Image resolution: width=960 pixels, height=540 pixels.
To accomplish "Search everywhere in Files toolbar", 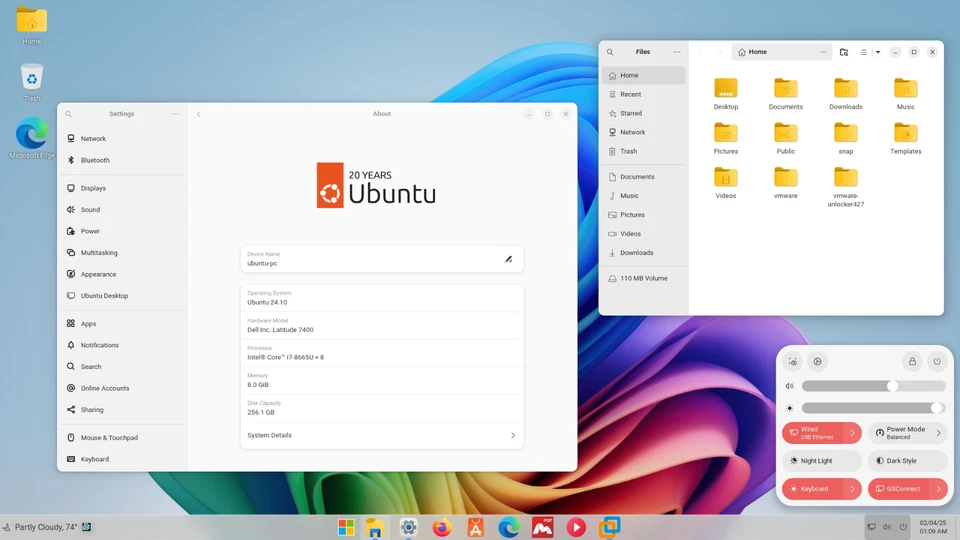I will point(844,53).
